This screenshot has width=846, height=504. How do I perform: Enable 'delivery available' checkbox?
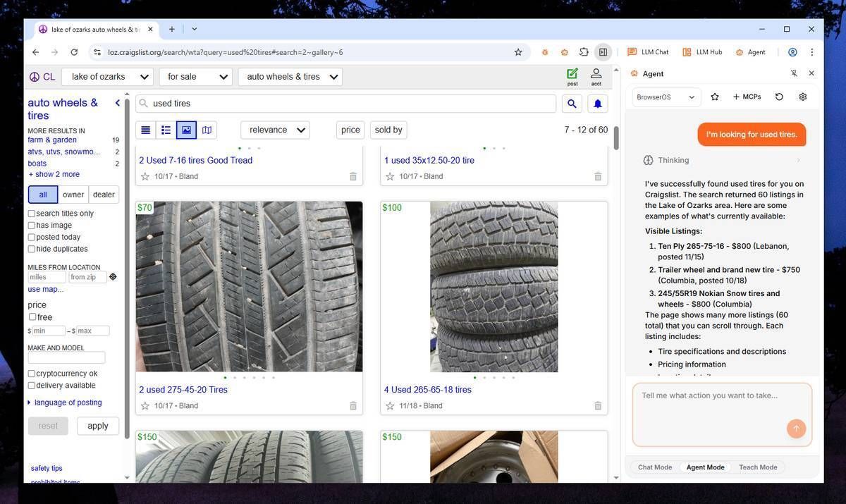[32, 386]
